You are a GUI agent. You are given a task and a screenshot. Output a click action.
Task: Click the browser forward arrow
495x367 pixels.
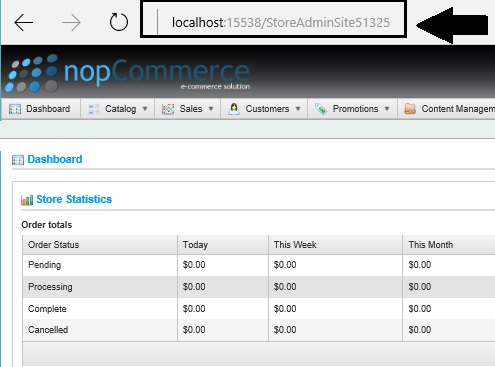(x=71, y=23)
